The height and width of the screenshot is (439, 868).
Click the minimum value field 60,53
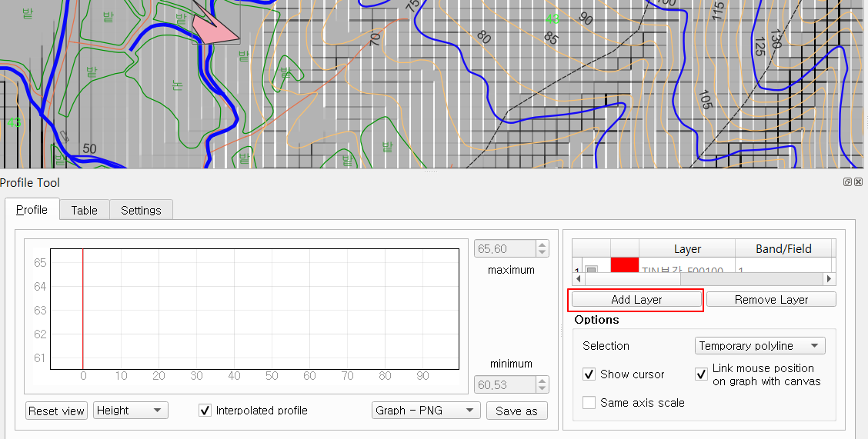(x=505, y=385)
